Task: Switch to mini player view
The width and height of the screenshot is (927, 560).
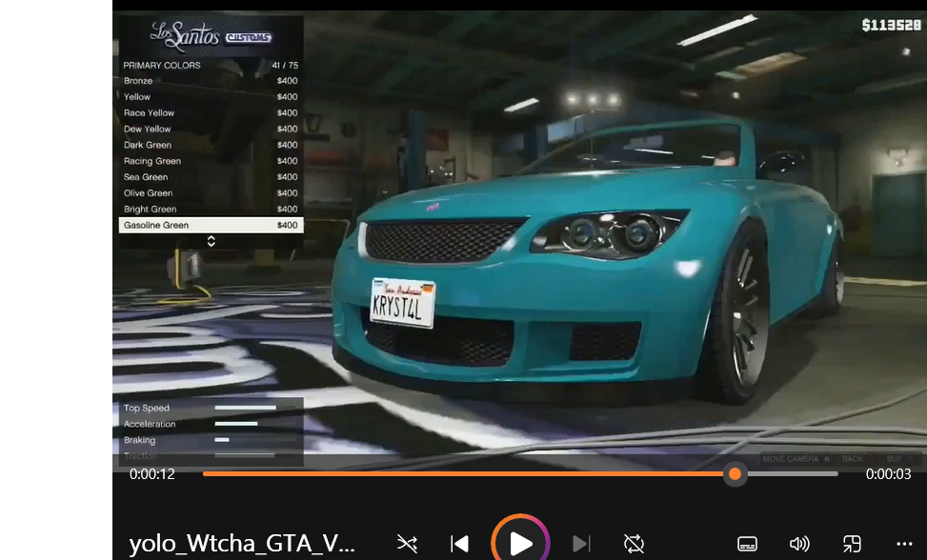Action: pyautogui.click(x=852, y=544)
